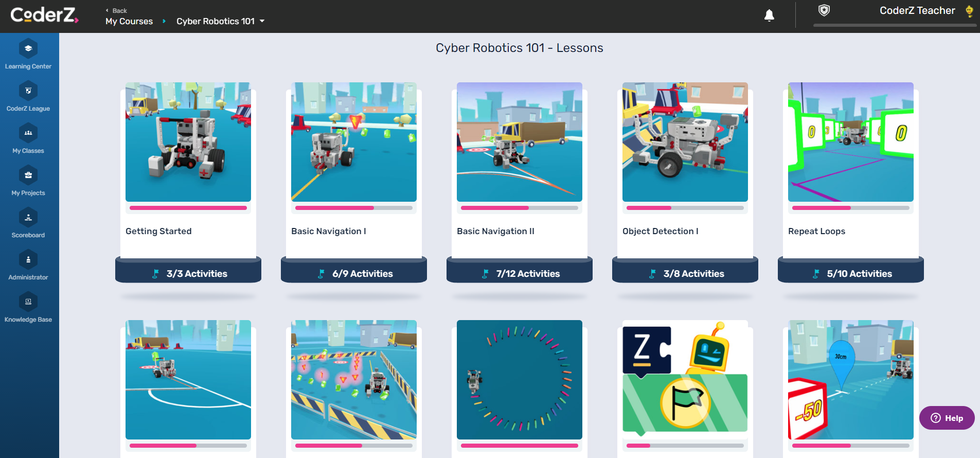Screen dimensions: 980x458
Task: Click the CoderZ logo
Action: click(45, 15)
